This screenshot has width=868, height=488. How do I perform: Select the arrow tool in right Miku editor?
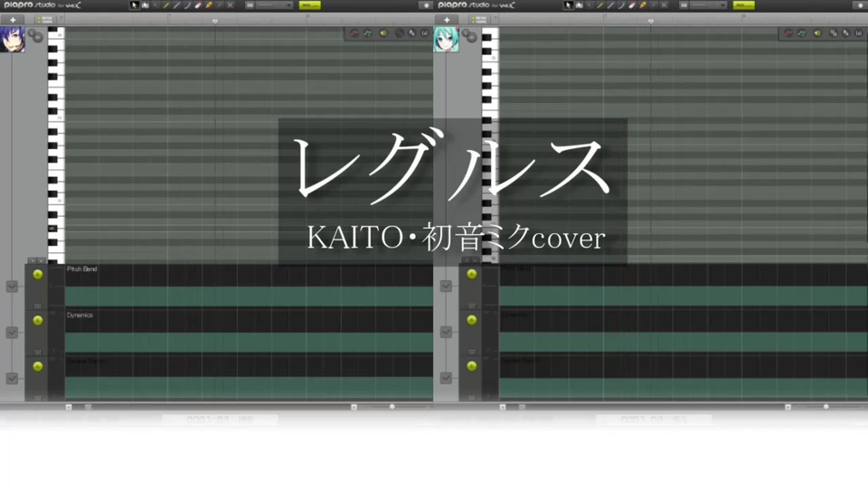click(568, 5)
